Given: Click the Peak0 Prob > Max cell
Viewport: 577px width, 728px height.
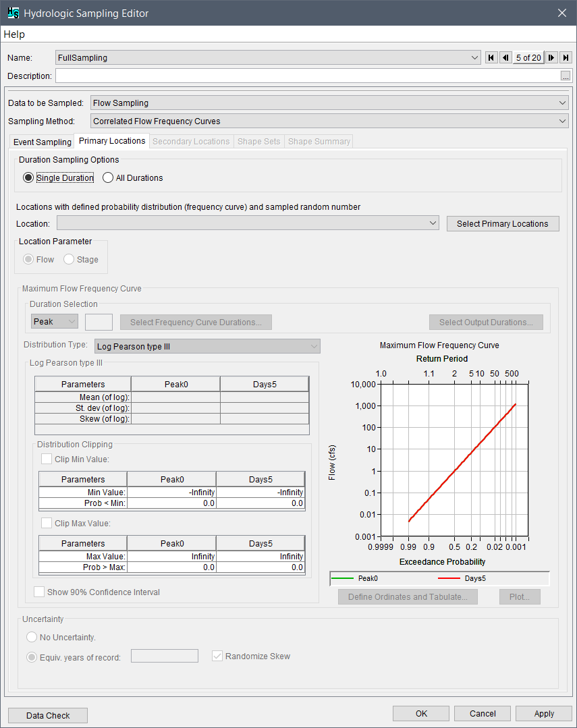Looking at the screenshot, I should tap(172, 567).
